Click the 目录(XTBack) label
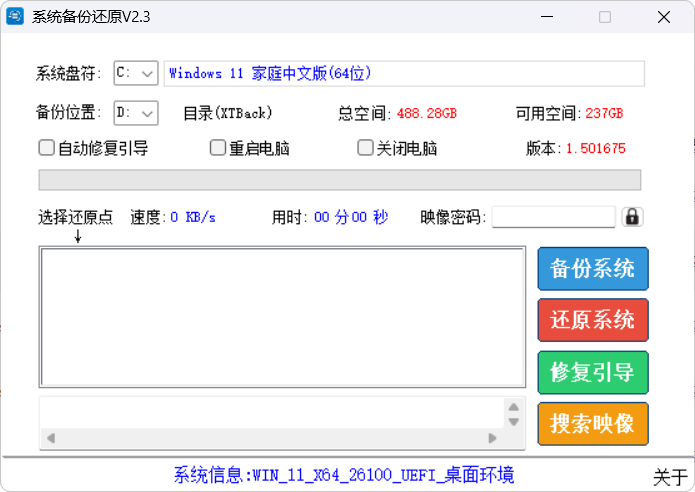695x492 pixels. (228, 113)
